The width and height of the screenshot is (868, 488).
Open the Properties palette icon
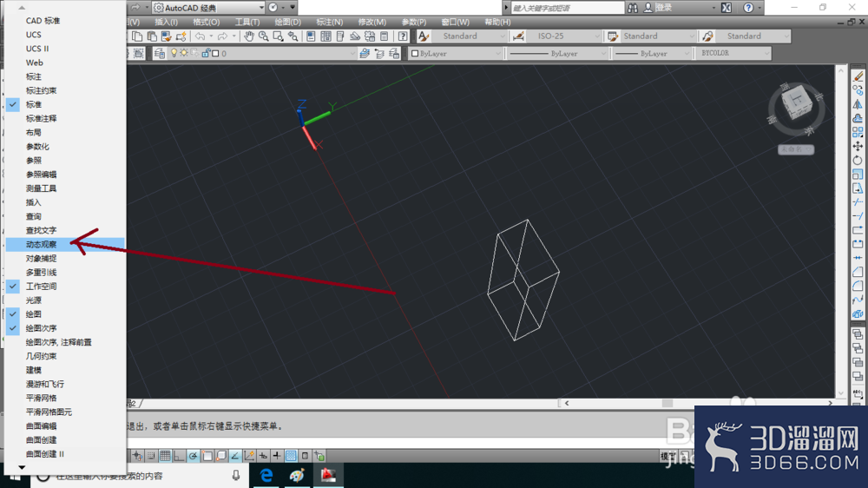coord(311,36)
